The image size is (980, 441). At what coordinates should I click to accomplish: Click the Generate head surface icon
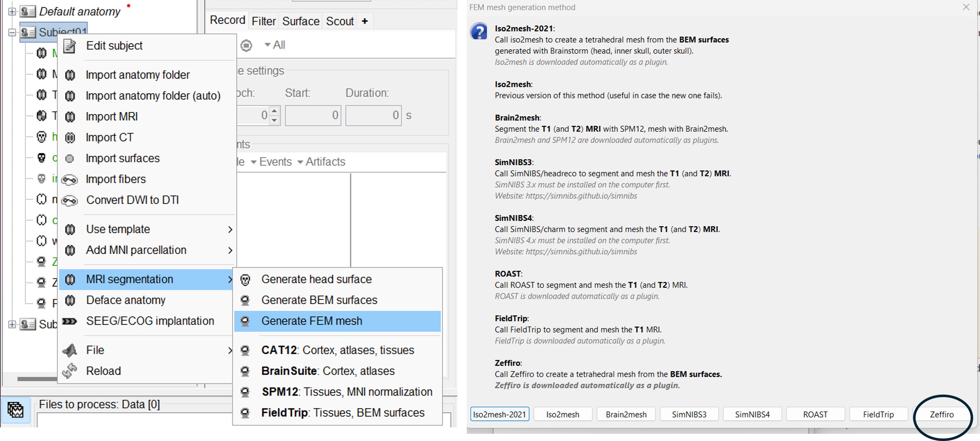pos(245,280)
